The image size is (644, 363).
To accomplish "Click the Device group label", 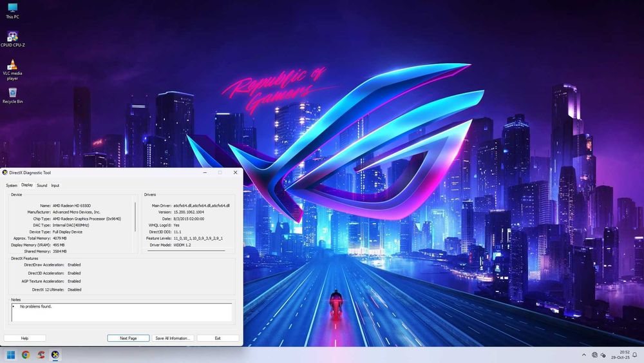I will tap(17, 195).
